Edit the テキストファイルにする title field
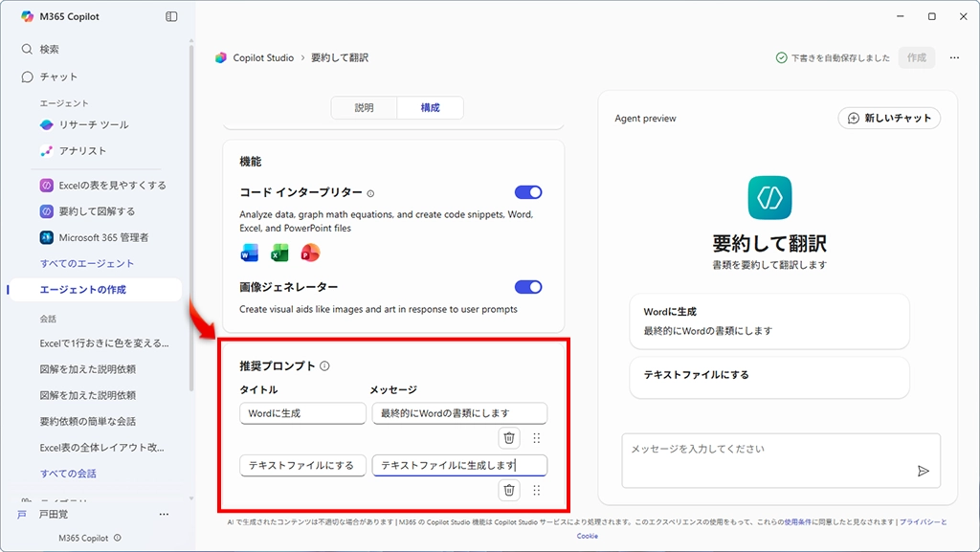 coord(302,466)
